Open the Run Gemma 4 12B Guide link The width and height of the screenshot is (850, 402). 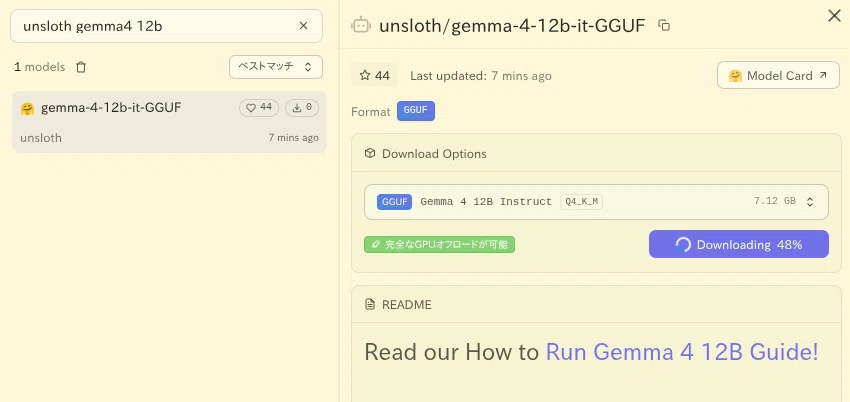pos(681,352)
